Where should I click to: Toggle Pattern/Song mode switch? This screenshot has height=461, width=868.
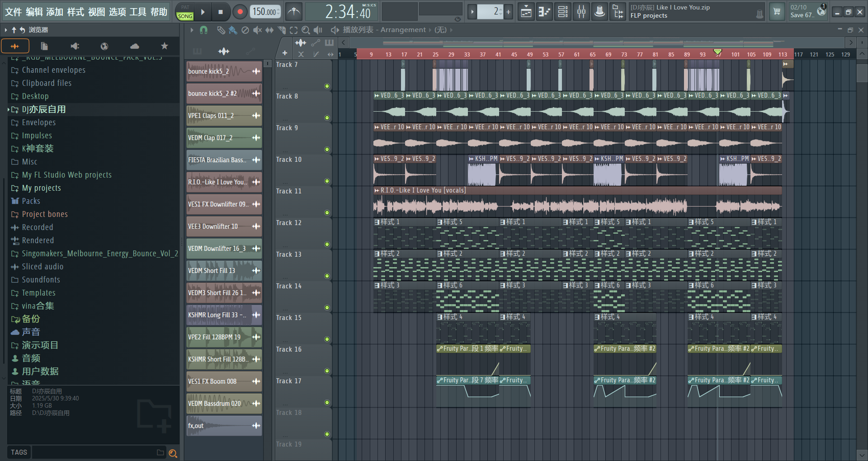(185, 12)
